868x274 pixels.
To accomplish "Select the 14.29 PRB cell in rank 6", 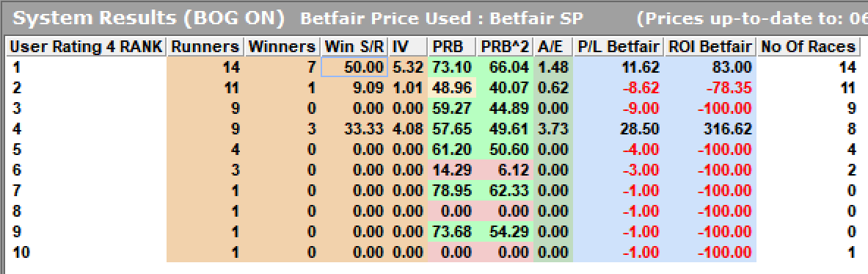I will (x=451, y=170).
